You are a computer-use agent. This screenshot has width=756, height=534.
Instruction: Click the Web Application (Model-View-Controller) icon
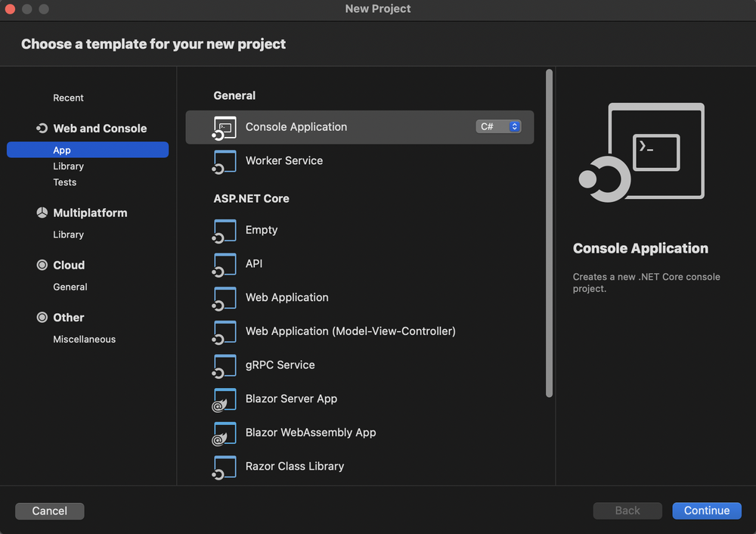(x=225, y=331)
